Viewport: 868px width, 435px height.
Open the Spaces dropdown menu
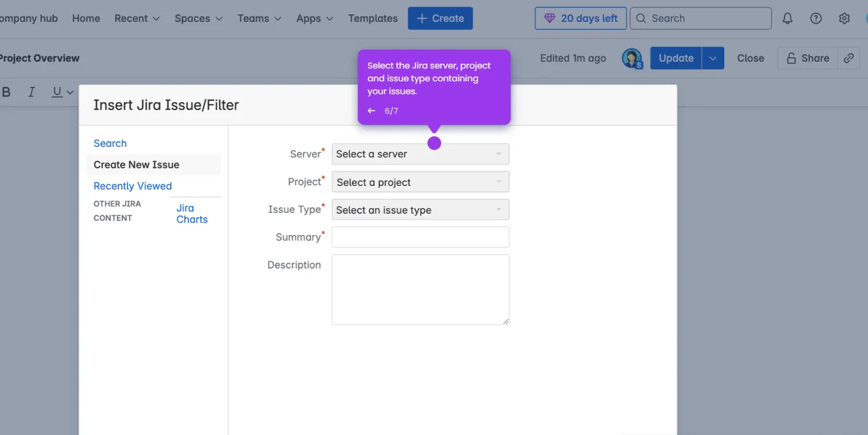(x=199, y=18)
